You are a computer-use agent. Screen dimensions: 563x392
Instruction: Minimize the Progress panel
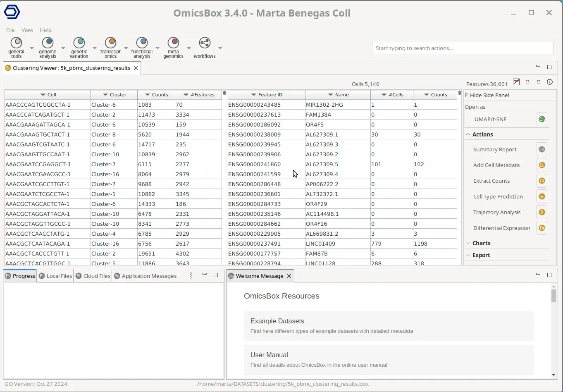coord(204,274)
